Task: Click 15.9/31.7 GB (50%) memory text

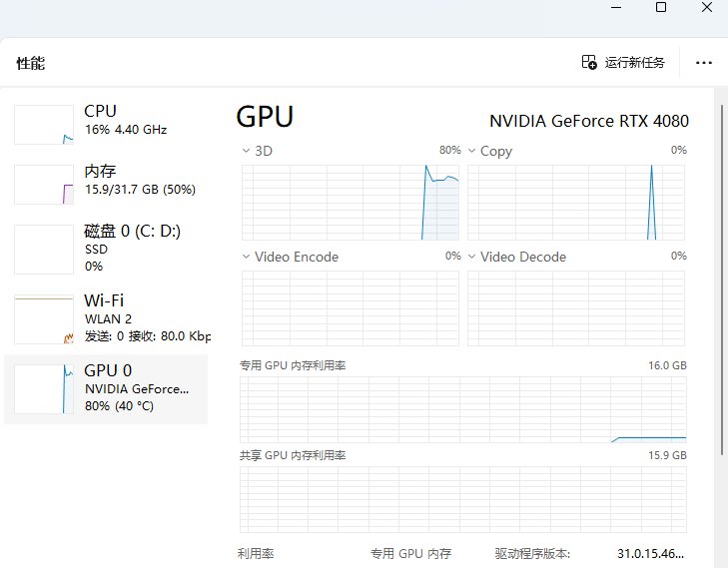Action: tap(140, 190)
